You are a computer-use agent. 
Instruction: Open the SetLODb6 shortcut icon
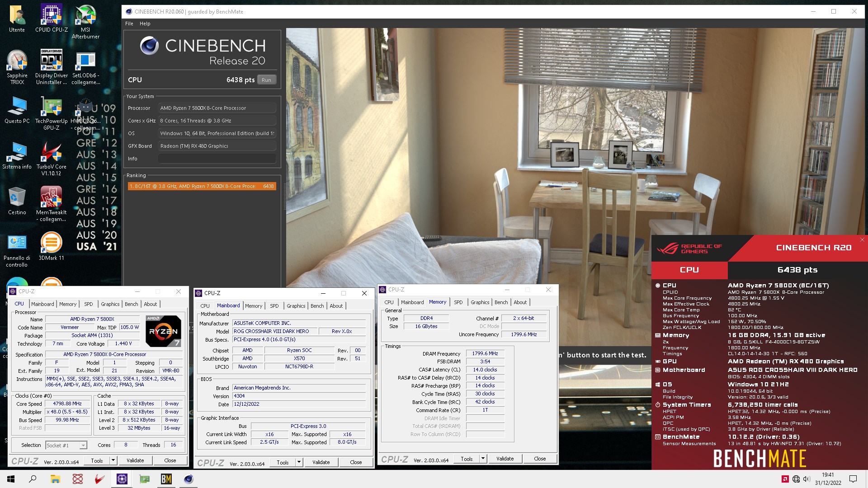(85, 67)
